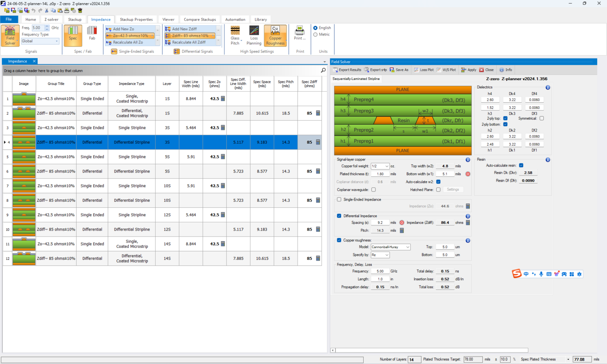Open the Loss Planning tool

pyautogui.click(x=254, y=36)
